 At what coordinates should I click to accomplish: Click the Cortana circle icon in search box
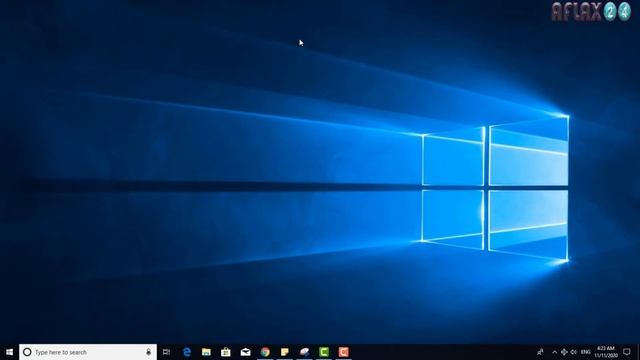click(27, 352)
